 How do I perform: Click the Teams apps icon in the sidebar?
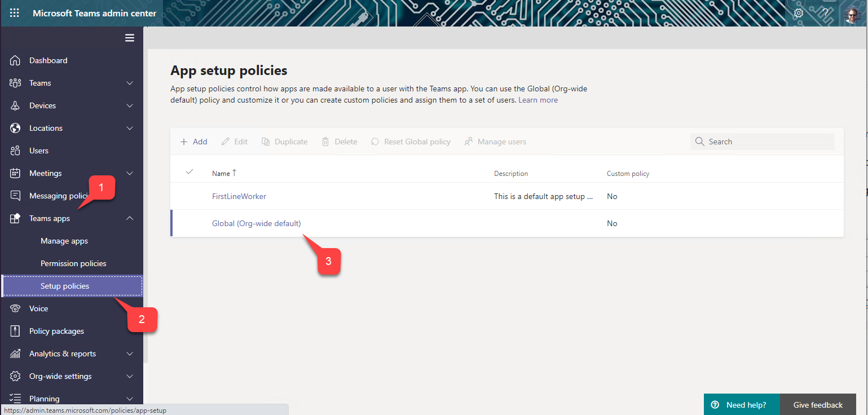pos(15,218)
